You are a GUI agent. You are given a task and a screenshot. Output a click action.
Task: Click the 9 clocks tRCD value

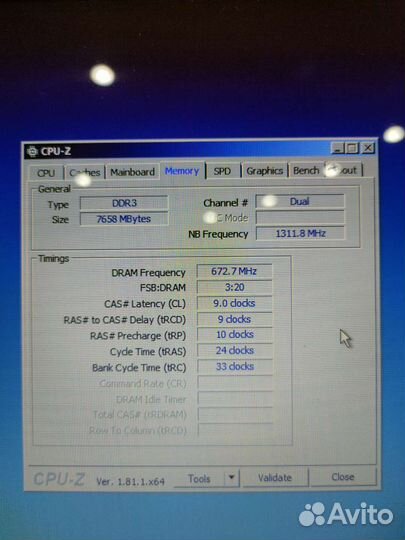point(235,319)
